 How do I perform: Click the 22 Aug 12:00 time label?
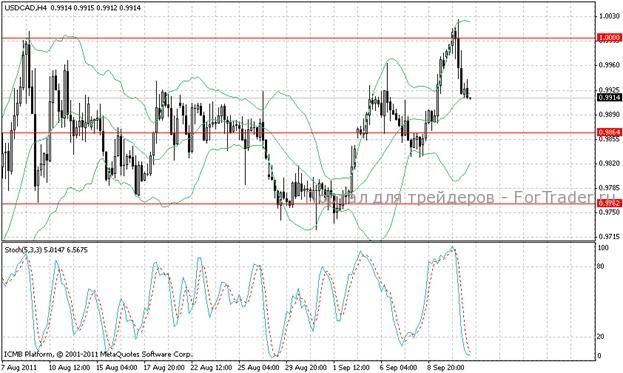211,367
